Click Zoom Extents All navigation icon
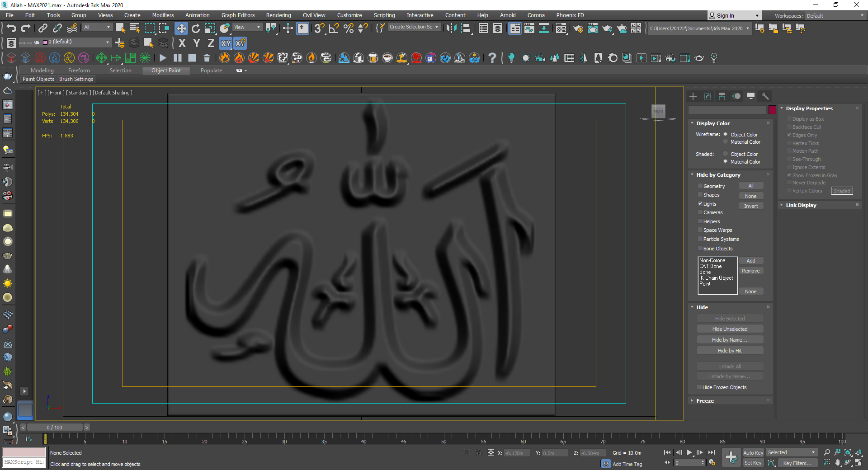868x470 pixels. (859, 452)
